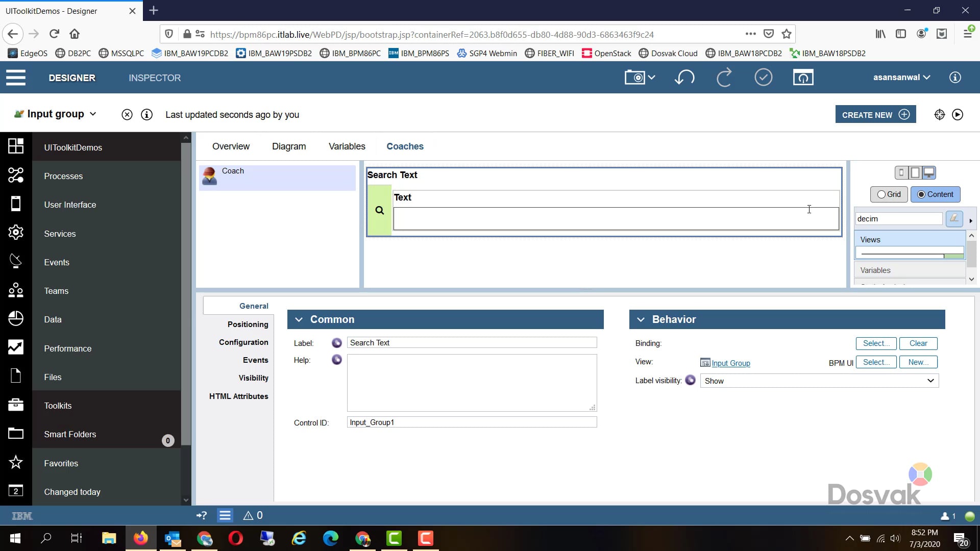Select the Grid radio button
Screen dimensions: 980x551
(x=881, y=194)
